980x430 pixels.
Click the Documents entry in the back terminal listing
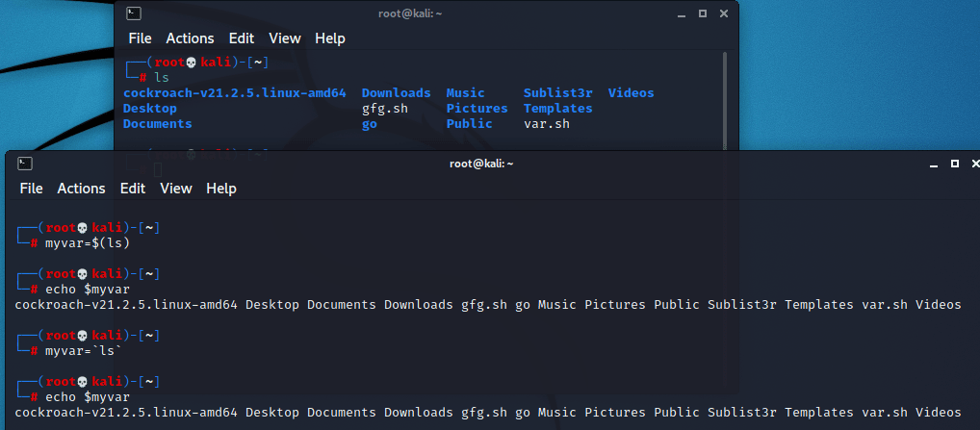[x=158, y=123]
